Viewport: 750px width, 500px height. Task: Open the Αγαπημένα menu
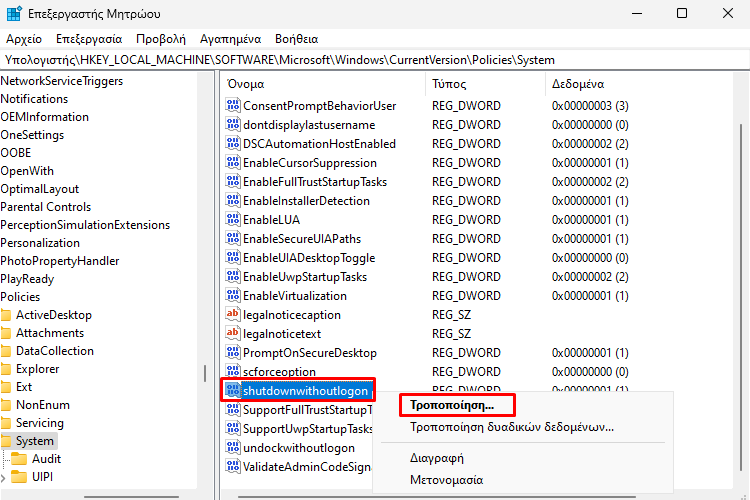pos(231,39)
